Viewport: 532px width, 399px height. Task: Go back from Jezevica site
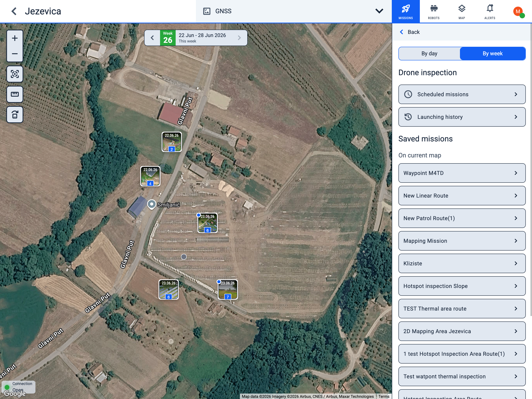14,11
